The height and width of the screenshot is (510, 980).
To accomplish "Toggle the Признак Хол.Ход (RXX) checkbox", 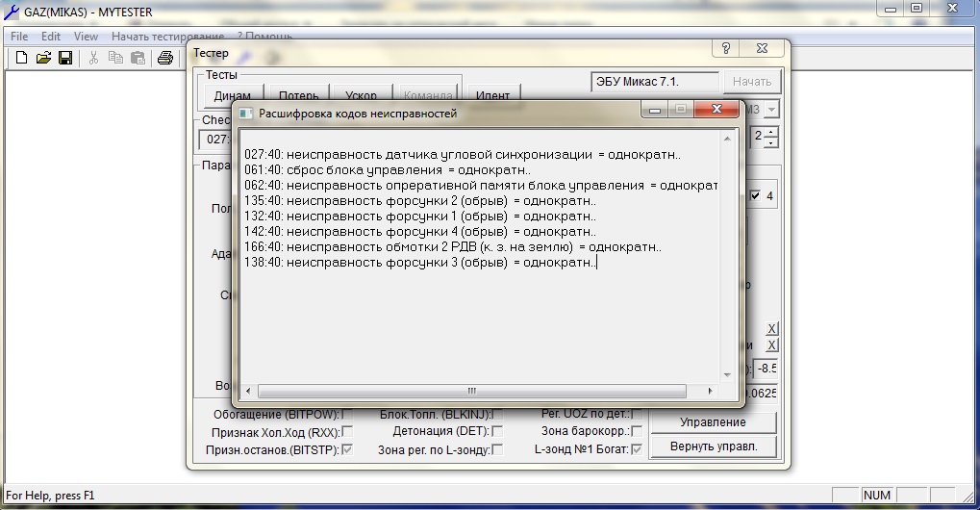I will pyautogui.click(x=347, y=432).
